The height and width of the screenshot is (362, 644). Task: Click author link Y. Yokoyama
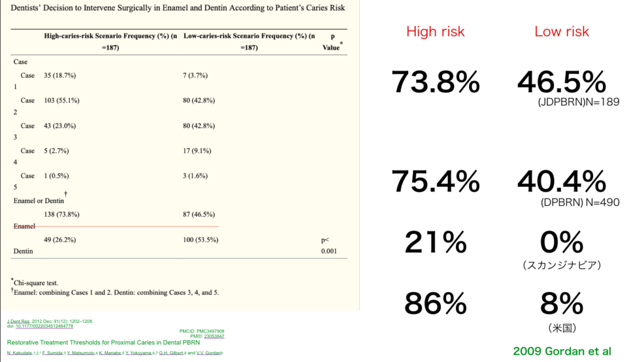point(139,353)
